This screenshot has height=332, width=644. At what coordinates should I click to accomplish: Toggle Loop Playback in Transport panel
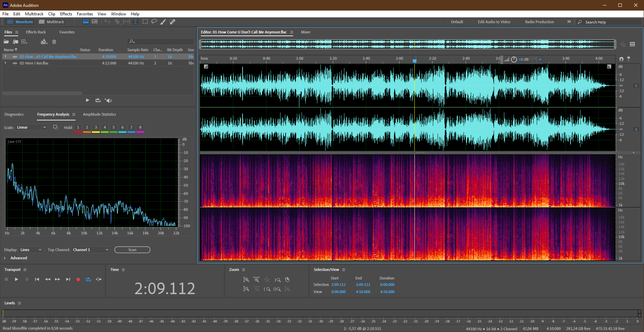(88, 279)
